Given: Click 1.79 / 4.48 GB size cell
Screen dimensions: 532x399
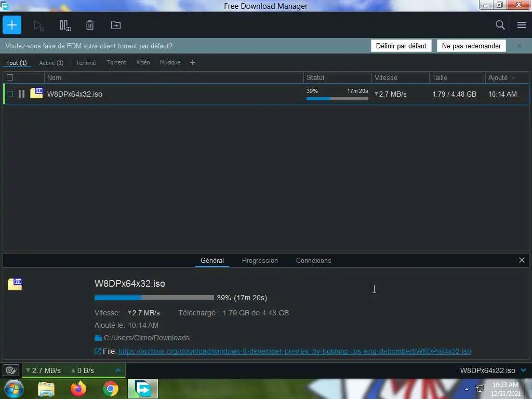Looking at the screenshot, I should point(454,95).
